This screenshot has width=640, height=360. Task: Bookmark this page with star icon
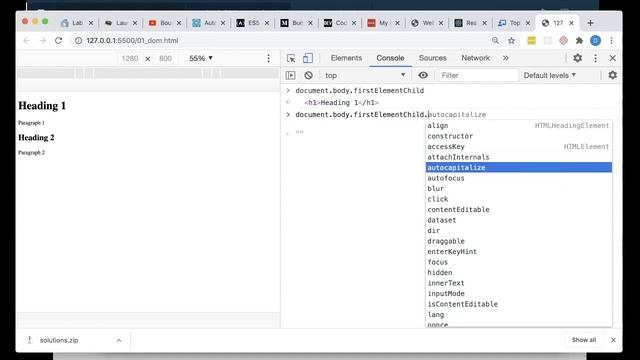[511, 40]
